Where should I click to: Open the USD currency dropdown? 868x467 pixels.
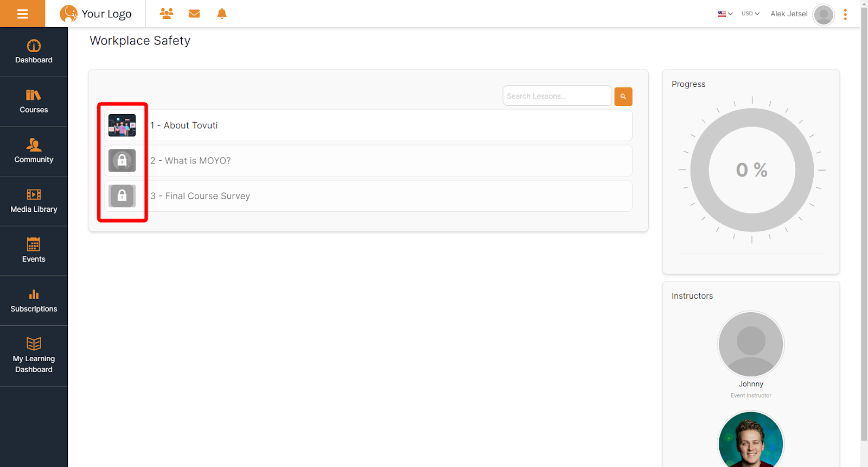(x=750, y=14)
